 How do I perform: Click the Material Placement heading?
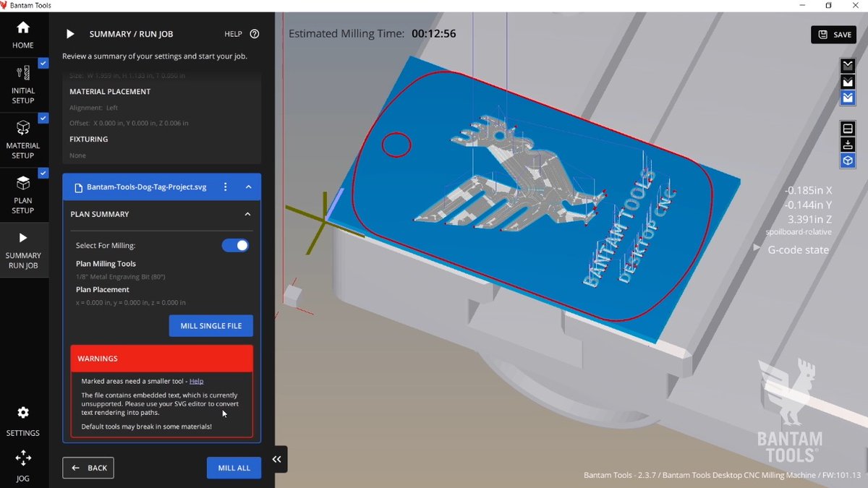pos(110,92)
